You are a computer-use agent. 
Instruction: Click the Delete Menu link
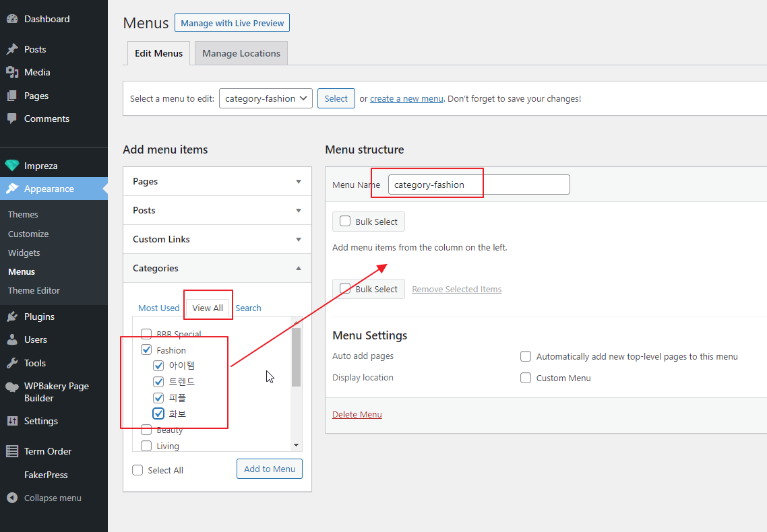[357, 414]
